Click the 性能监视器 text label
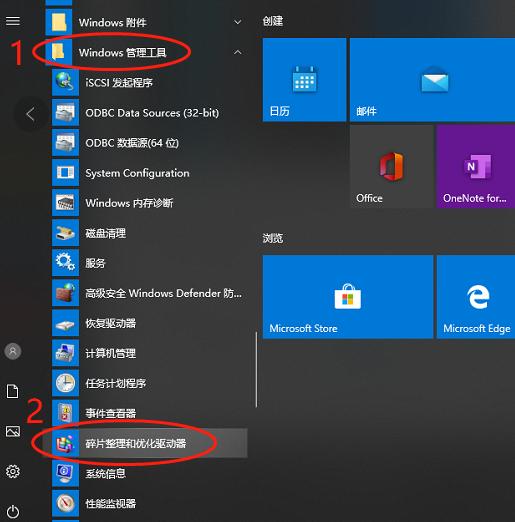This screenshot has height=522, width=515. click(110, 503)
